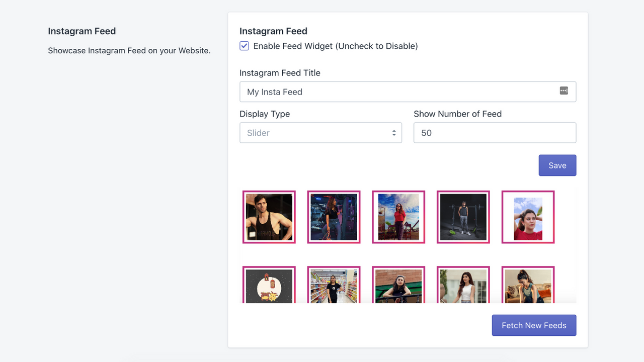Open the Display Type dropdown
This screenshot has width=644, height=362.
point(320,133)
